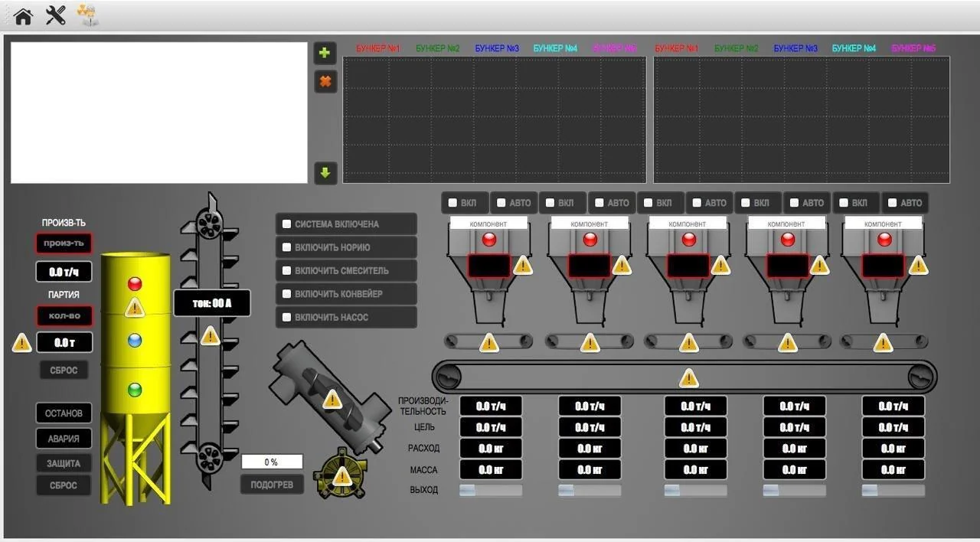
Task: Click the grain mixing icon in the toolbar
Action: [x=89, y=15]
